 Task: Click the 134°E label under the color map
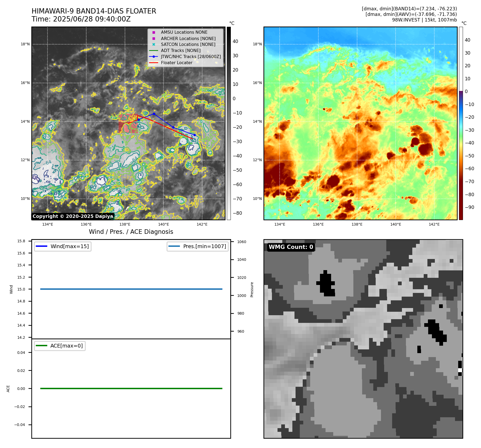coord(280,224)
